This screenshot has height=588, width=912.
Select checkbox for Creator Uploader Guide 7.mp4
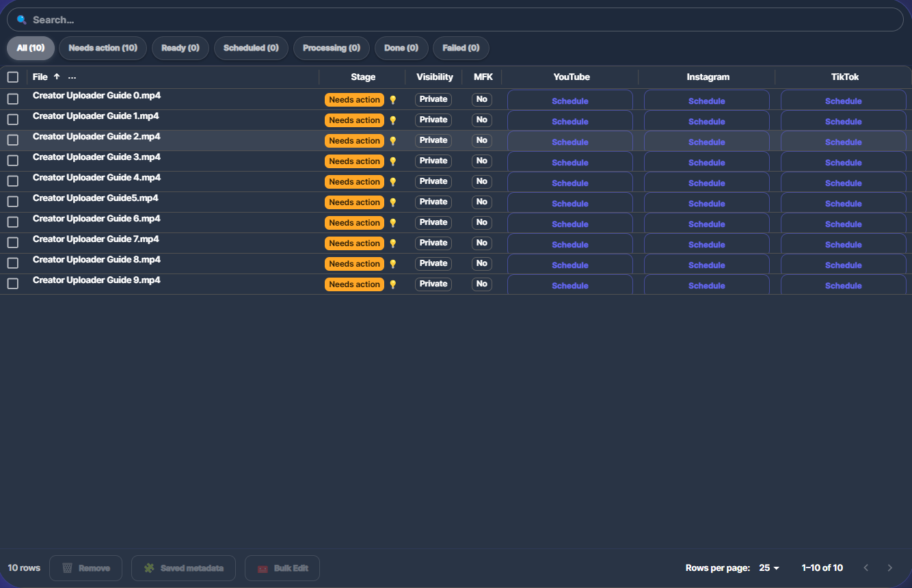(x=13, y=243)
